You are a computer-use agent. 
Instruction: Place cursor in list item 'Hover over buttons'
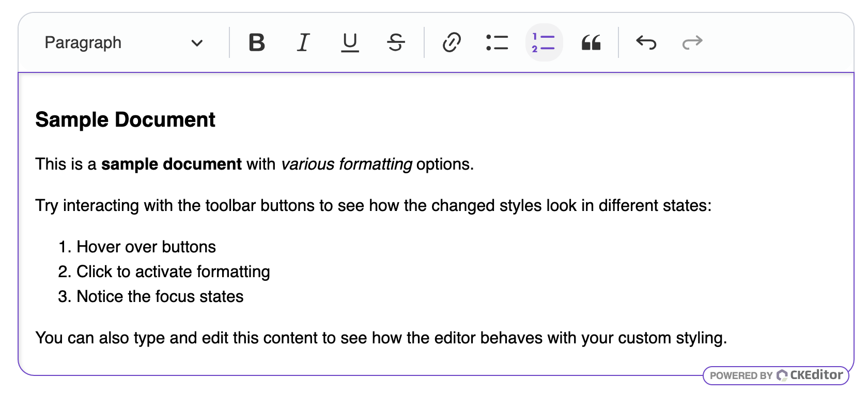(x=146, y=247)
